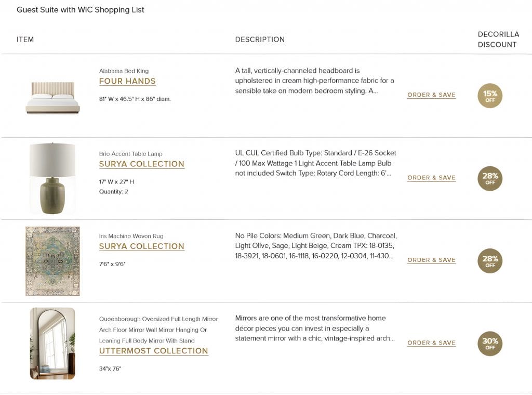The image size is (532, 395).
Task: Click the Brio lamp 28% OFF badge
Action: coord(490,178)
